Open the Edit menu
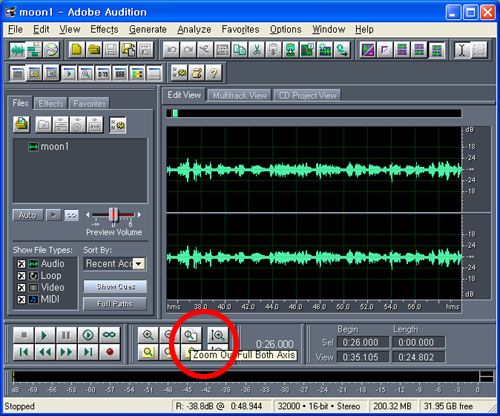Screen dimensions: 500x416 click(x=41, y=29)
